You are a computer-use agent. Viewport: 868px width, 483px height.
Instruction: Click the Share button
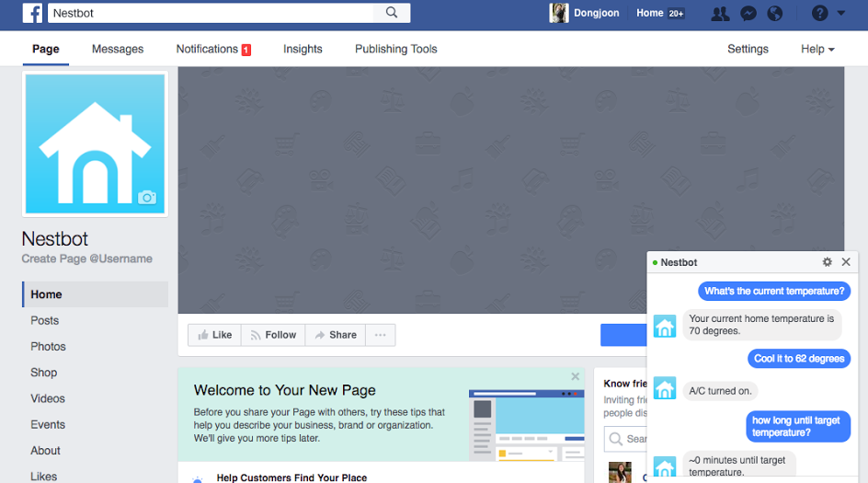[x=336, y=335]
